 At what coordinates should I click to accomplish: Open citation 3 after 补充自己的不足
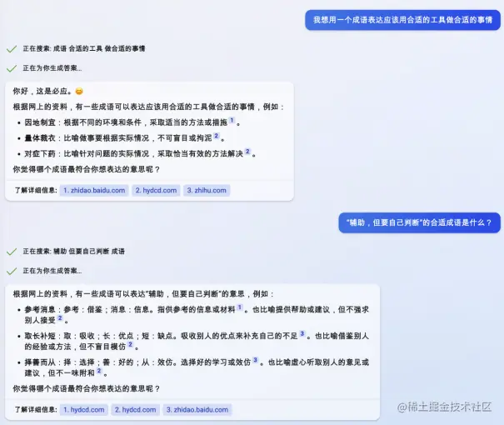[302, 333]
